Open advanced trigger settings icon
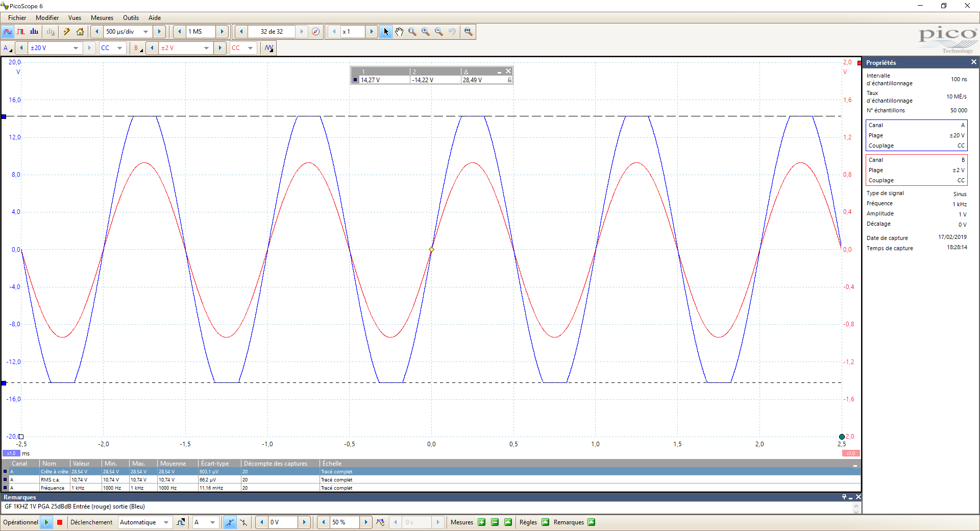980x531 pixels. pyautogui.click(x=181, y=522)
